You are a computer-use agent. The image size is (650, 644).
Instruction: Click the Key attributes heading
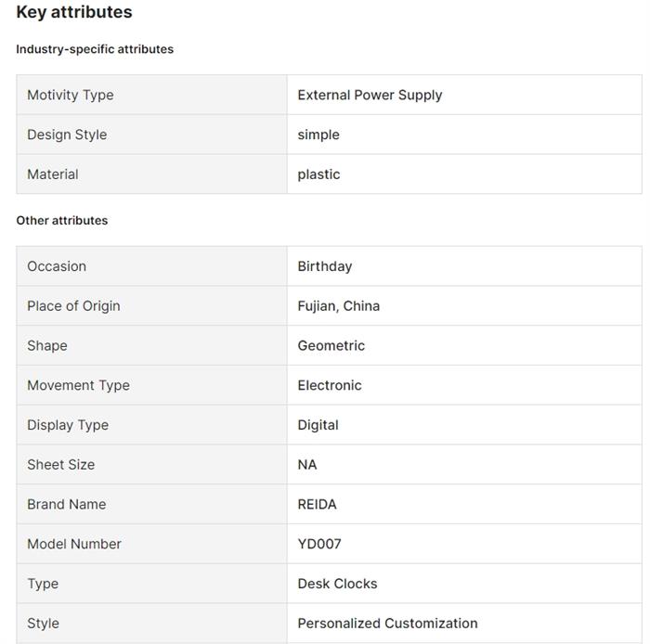click(x=74, y=13)
